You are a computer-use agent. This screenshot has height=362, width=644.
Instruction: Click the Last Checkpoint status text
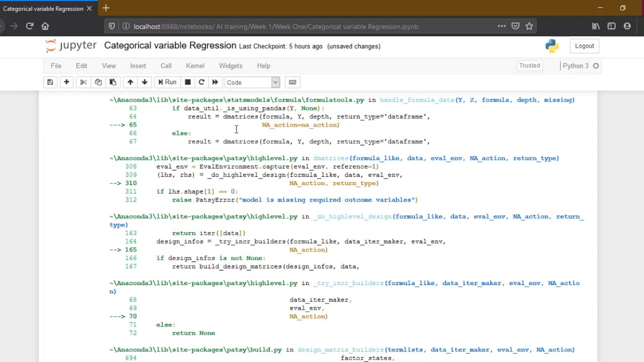tap(281, 46)
